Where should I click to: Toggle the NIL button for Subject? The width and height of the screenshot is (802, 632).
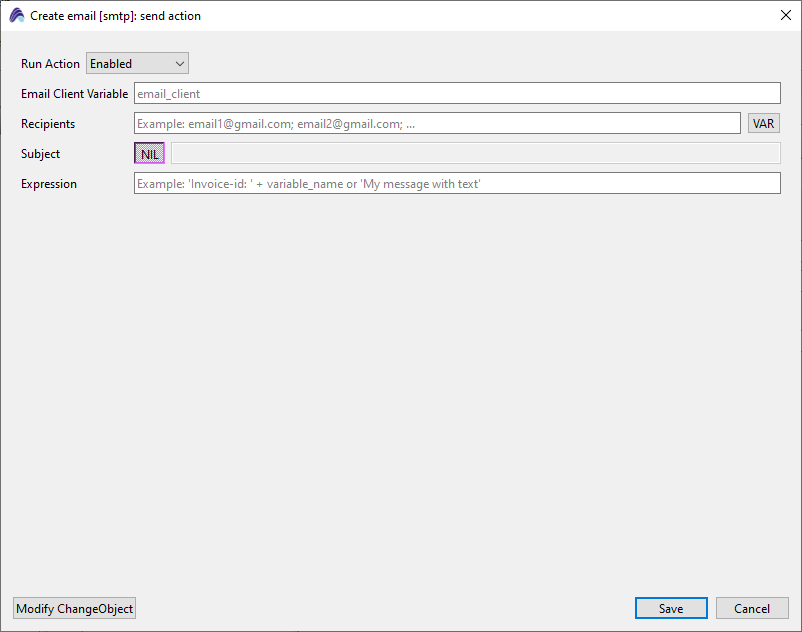point(149,154)
